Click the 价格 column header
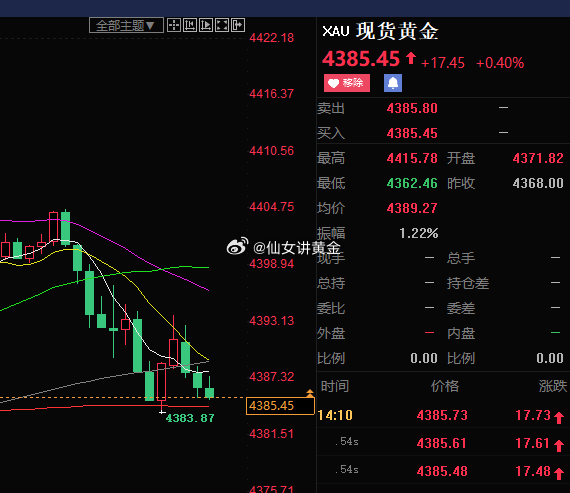 click(445, 386)
